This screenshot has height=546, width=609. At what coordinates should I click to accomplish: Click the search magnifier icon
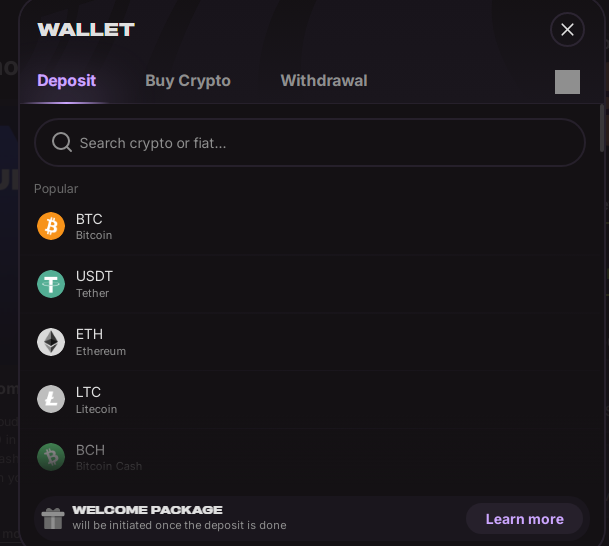click(x=62, y=143)
